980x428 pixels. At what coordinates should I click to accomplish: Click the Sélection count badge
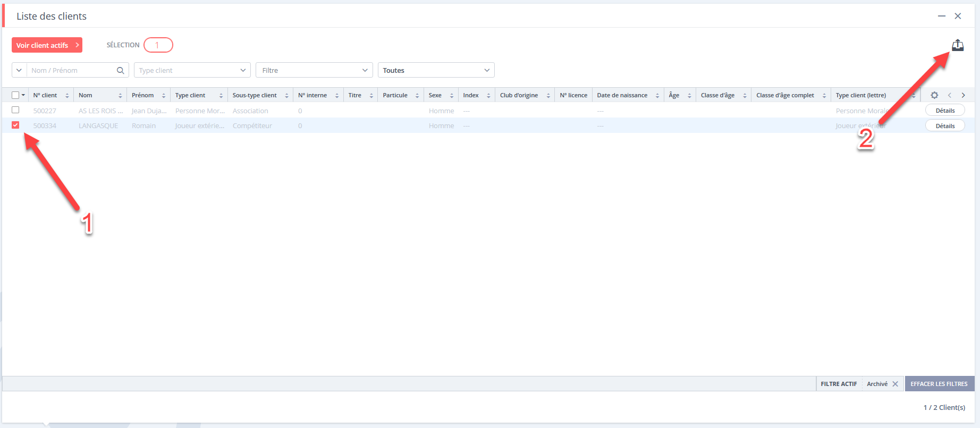(x=158, y=45)
